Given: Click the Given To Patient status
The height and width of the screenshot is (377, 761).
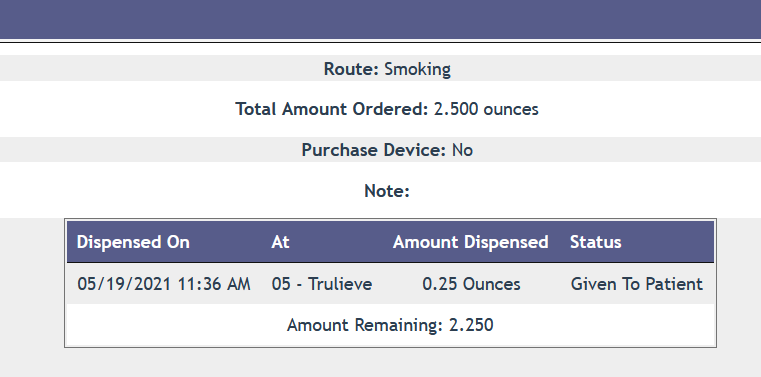Looking at the screenshot, I should coord(636,284).
